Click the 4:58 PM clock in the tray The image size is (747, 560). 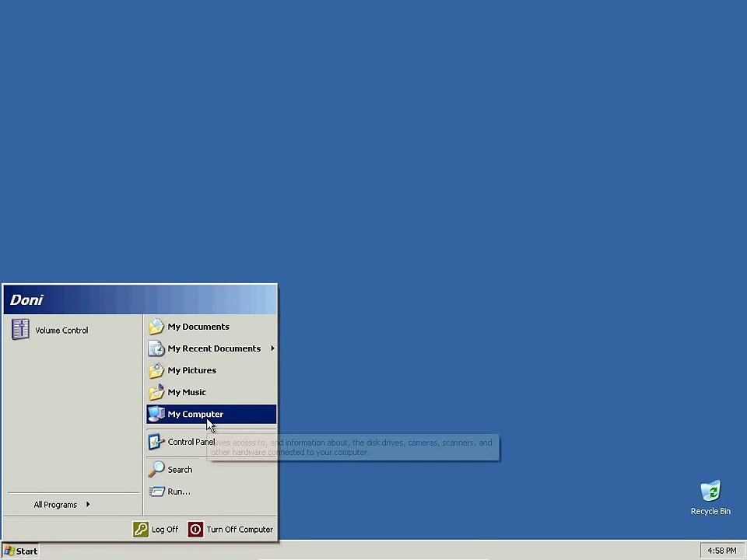tap(722, 551)
